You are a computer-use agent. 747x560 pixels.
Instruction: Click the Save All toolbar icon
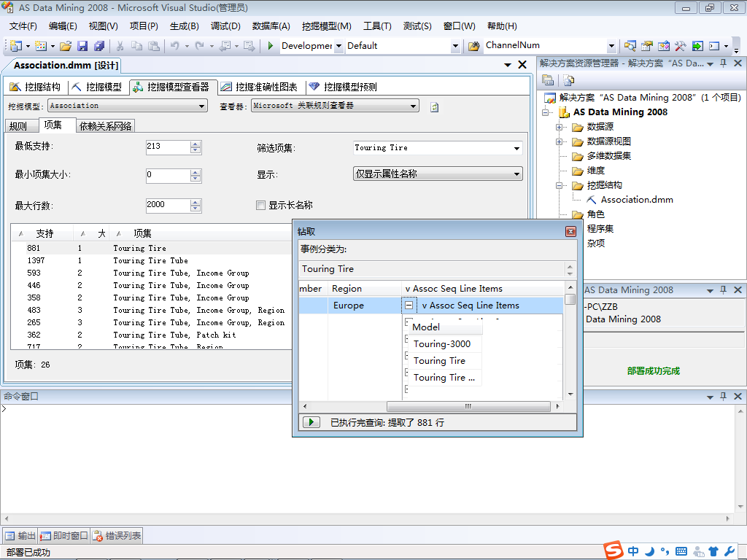pos(99,46)
